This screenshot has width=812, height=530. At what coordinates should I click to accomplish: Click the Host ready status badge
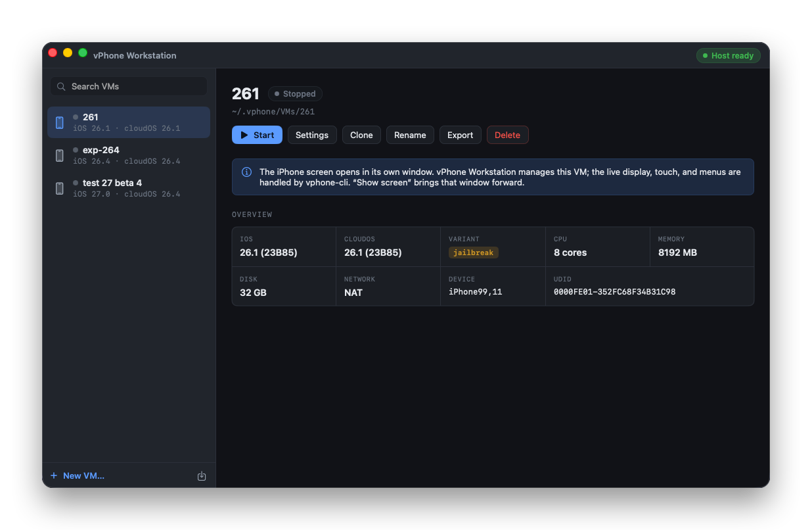(728, 56)
